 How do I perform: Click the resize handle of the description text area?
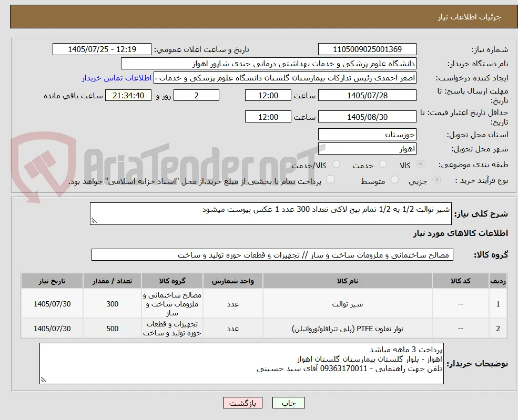(94, 221)
